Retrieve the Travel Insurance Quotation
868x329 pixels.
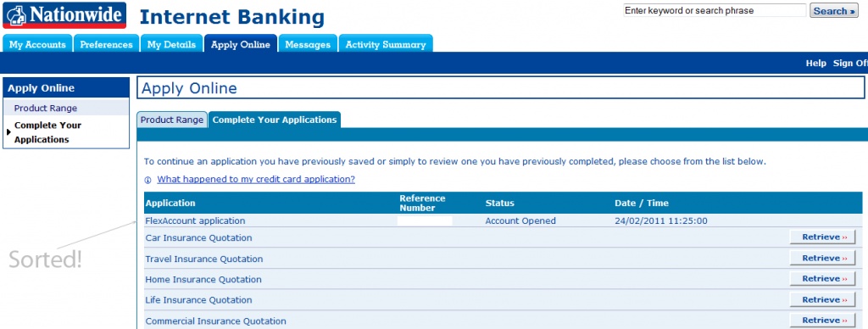click(x=822, y=258)
